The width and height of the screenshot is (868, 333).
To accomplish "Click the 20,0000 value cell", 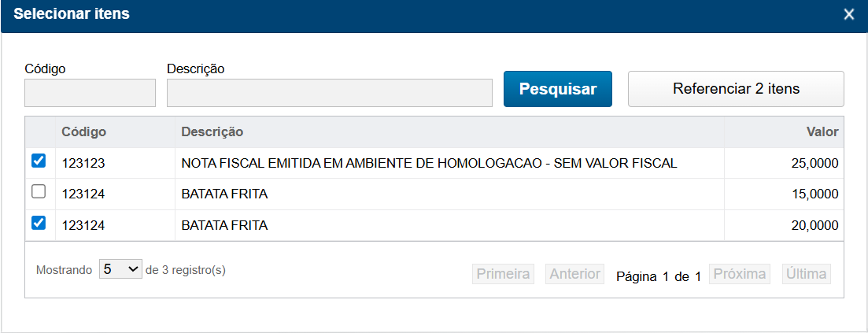I will (x=814, y=225).
